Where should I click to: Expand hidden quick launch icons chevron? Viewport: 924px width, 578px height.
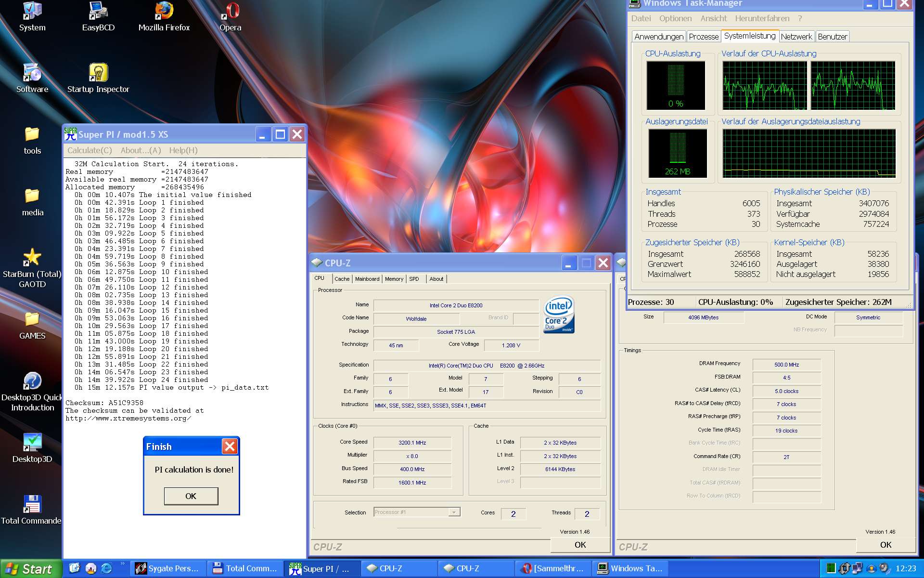click(x=122, y=564)
